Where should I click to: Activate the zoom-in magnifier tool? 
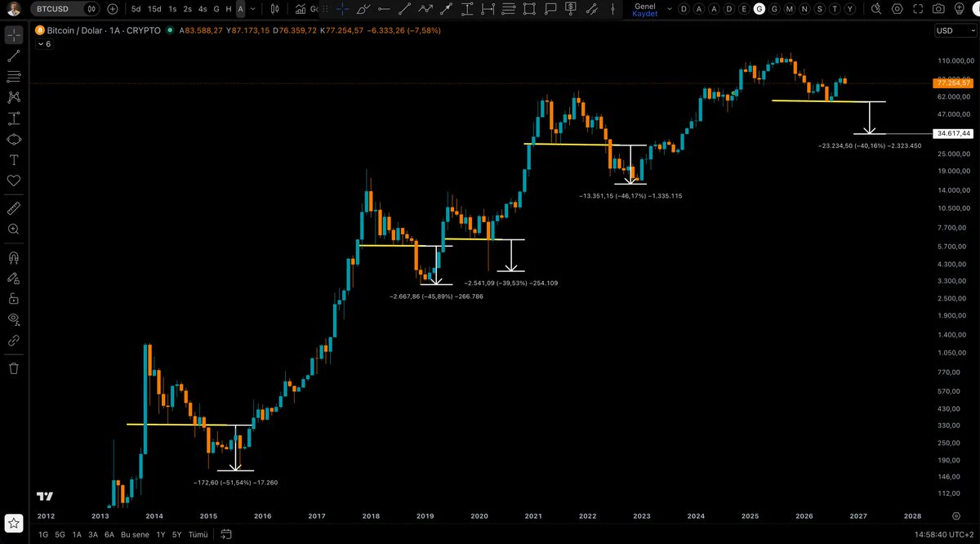pyautogui.click(x=14, y=230)
